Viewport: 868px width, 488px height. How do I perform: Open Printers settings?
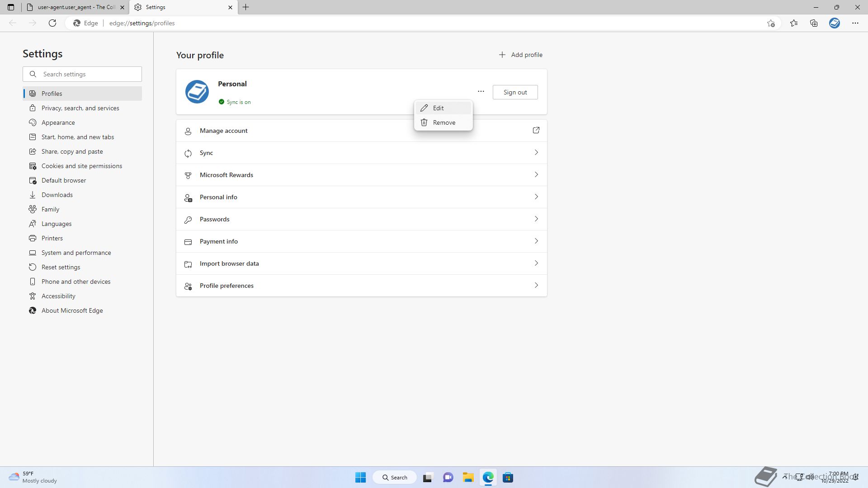tap(82, 238)
